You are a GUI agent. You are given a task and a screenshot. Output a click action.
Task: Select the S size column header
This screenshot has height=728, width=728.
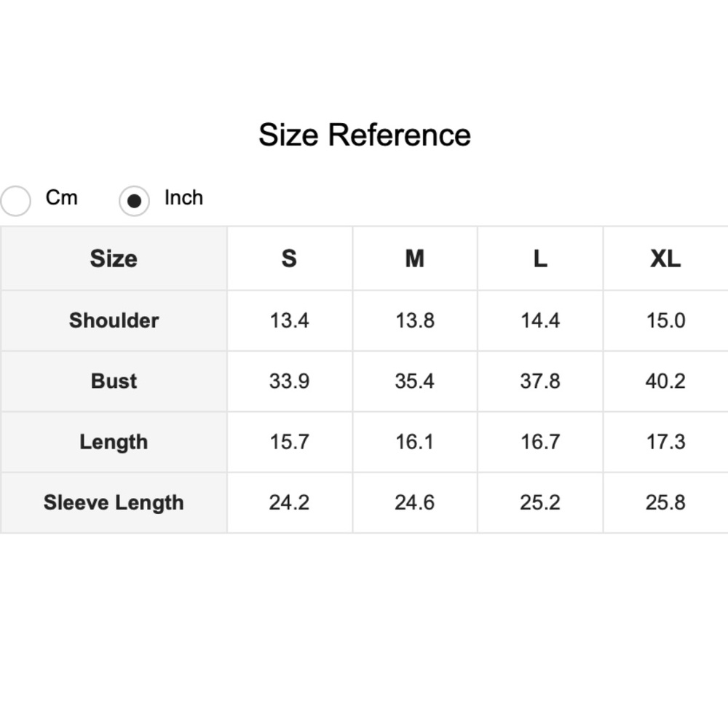click(289, 258)
